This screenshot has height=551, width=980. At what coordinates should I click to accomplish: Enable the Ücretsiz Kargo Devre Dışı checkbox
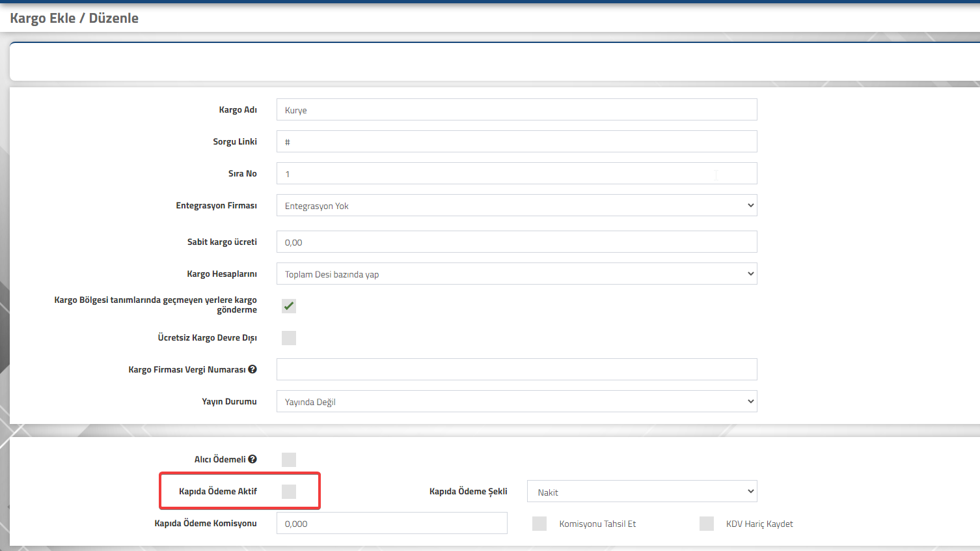[x=289, y=337]
